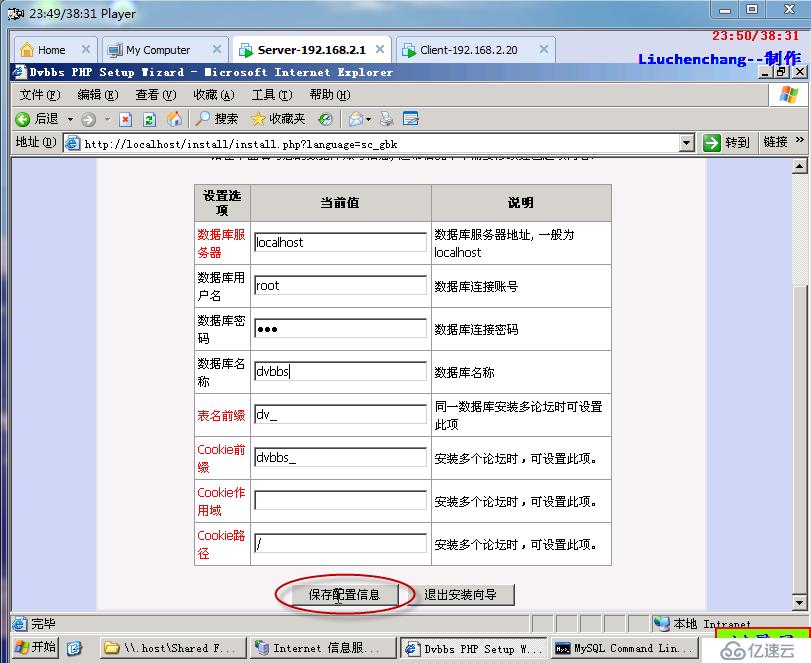Image resolution: width=811 pixels, height=663 pixels.
Task: Click the database password field
Action: coord(340,328)
